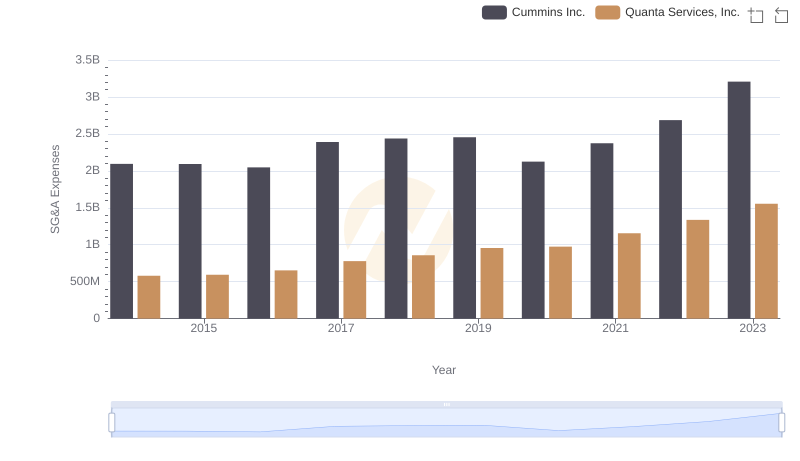Click the Cummins bar for 2022
Screen dimensions: 800x461
(x=670, y=219)
